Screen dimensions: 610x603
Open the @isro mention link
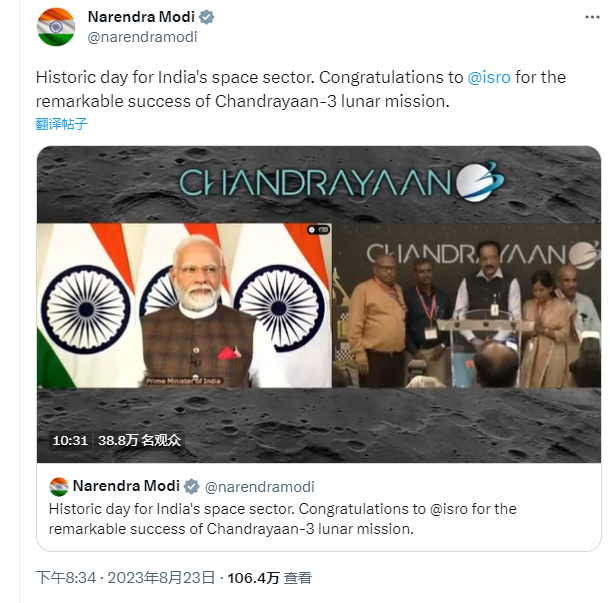489,78
